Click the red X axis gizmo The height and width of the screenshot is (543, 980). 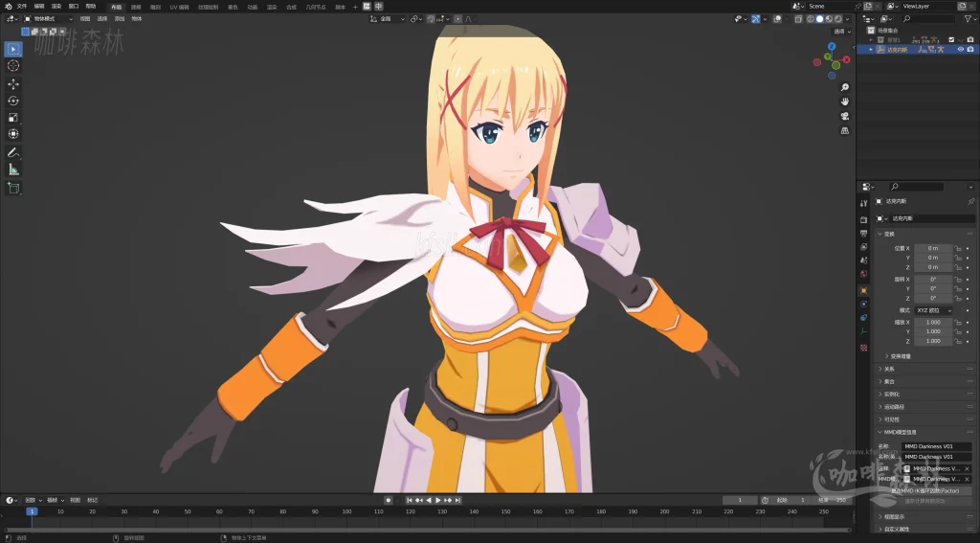pyautogui.click(x=846, y=59)
